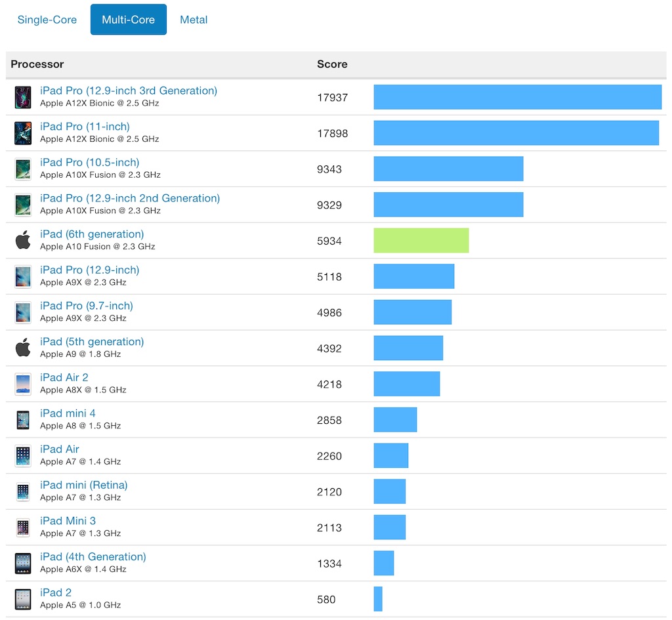Click the iPad Pro 11-inch device thumbnail
The image size is (672, 620).
(x=23, y=133)
